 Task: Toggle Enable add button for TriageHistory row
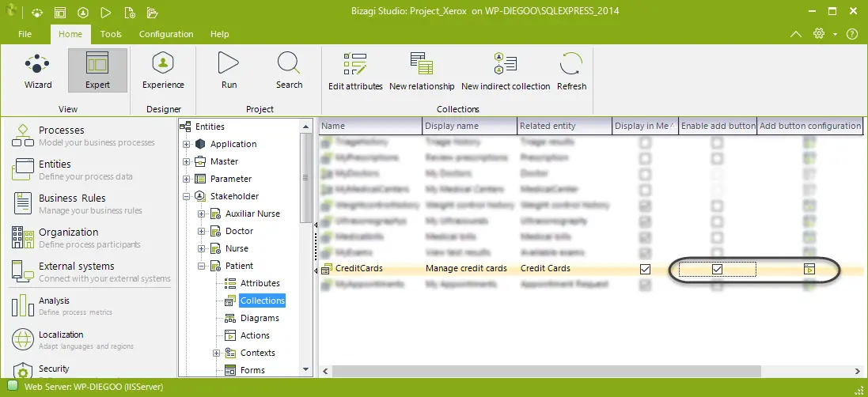(x=718, y=142)
